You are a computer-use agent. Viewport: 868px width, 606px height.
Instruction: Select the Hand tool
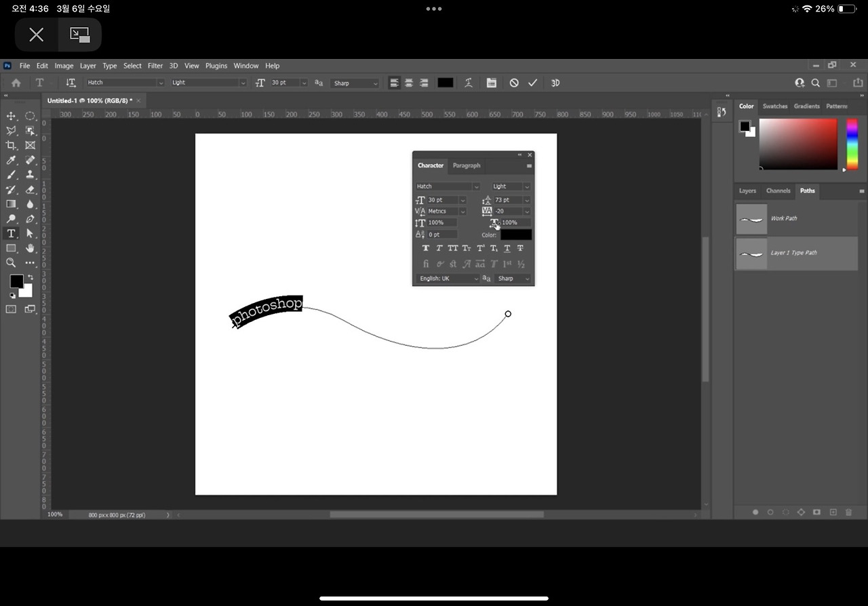(x=30, y=248)
